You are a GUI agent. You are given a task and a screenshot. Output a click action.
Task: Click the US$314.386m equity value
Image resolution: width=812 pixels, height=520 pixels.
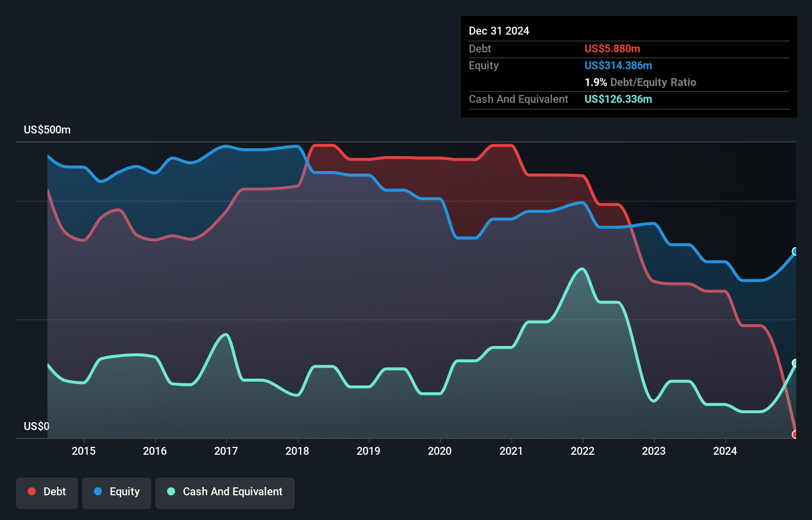(618, 65)
